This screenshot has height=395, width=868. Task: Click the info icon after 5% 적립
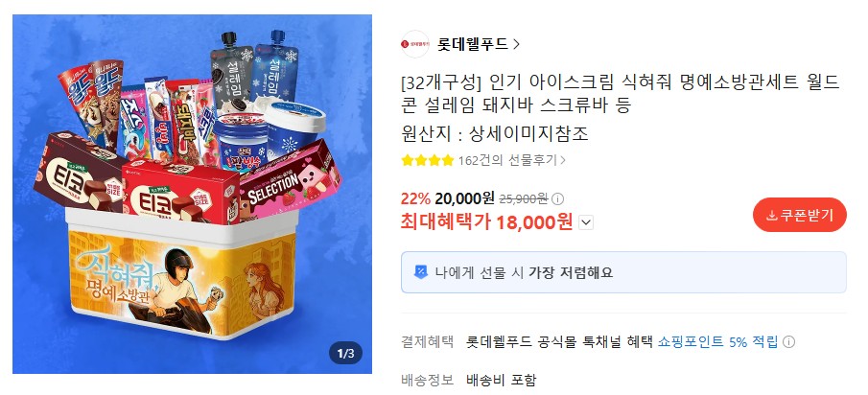[x=788, y=342]
